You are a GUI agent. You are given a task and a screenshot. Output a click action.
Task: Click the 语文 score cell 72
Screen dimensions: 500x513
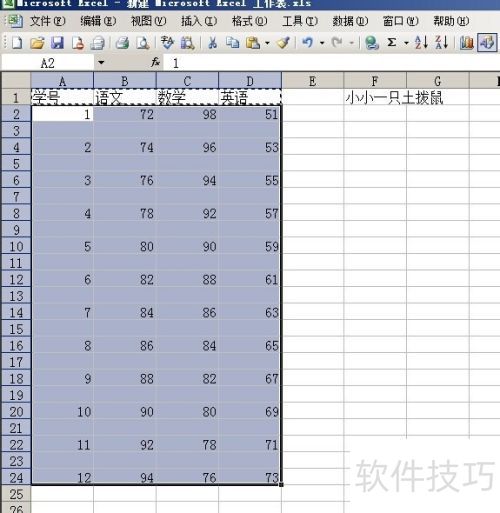point(125,114)
